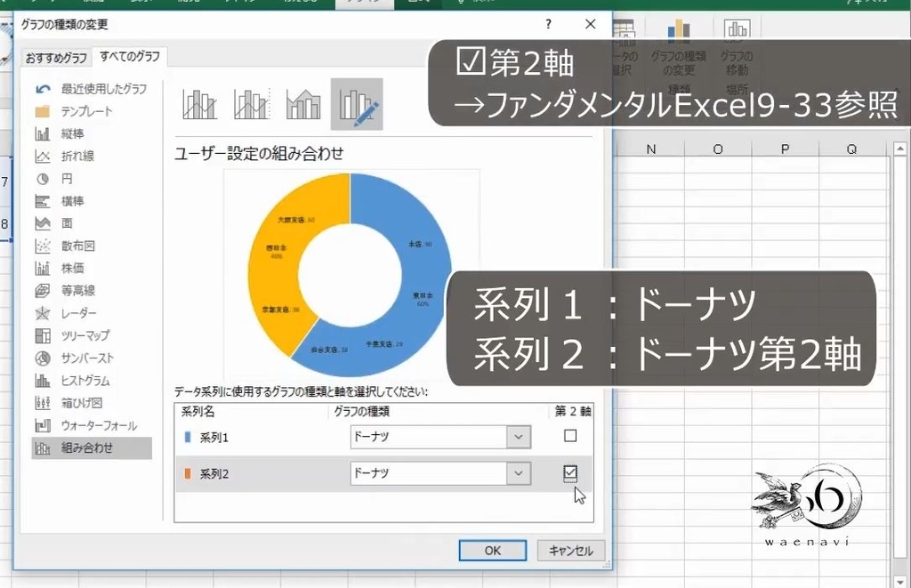This screenshot has width=911, height=588.
Task: Pick stacked area-clustered column subtype
Action: click(x=303, y=105)
